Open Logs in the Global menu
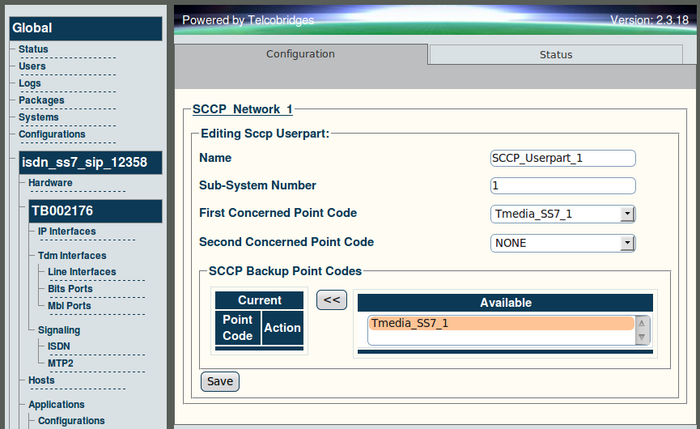 (x=30, y=83)
